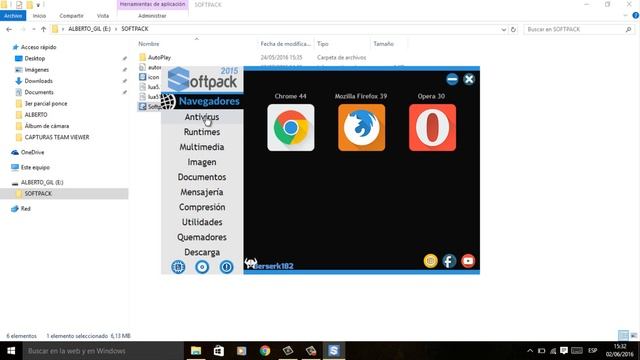Open the Windows Start menu
The width and height of the screenshot is (640, 360).
pos(11,351)
